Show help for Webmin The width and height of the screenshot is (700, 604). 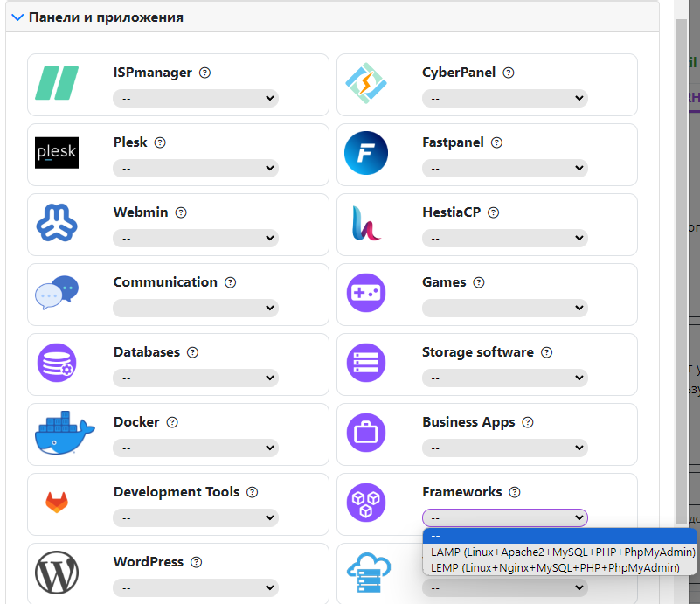click(x=181, y=212)
